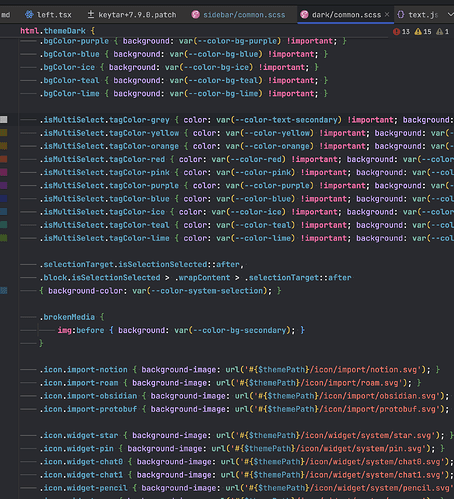Click the .icon.import-roam selector
The image size is (454, 499).
coord(79,383)
